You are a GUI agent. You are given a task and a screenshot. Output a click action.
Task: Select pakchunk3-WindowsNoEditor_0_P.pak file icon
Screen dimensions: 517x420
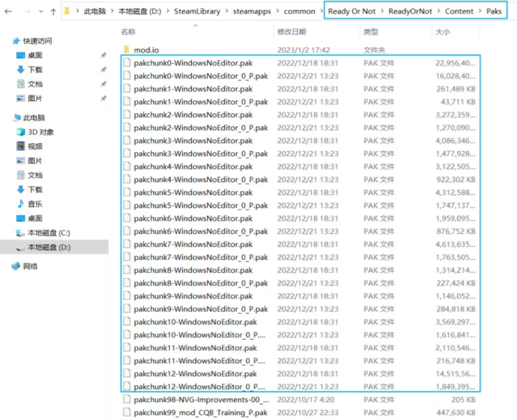tap(127, 153)
